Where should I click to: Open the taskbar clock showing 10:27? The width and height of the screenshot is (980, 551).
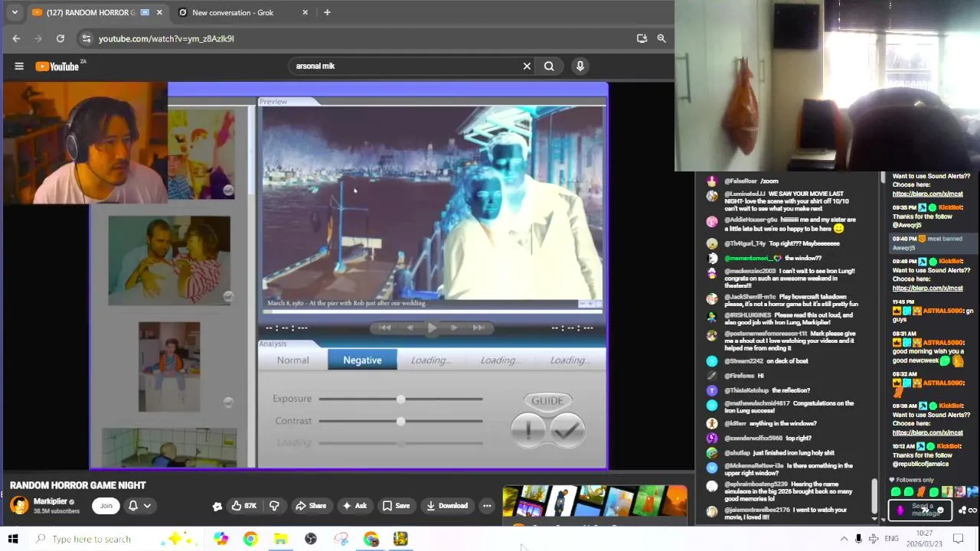(924, 539)
